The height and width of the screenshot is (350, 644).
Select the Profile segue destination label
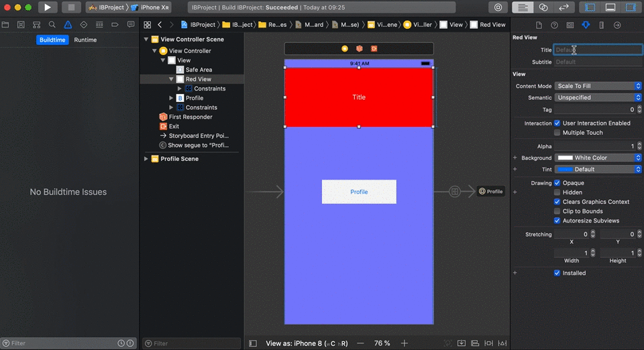(x=491, y=191)
